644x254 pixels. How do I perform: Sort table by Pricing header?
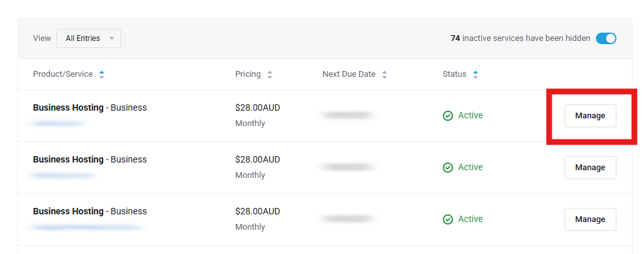(x=247, y=74)
